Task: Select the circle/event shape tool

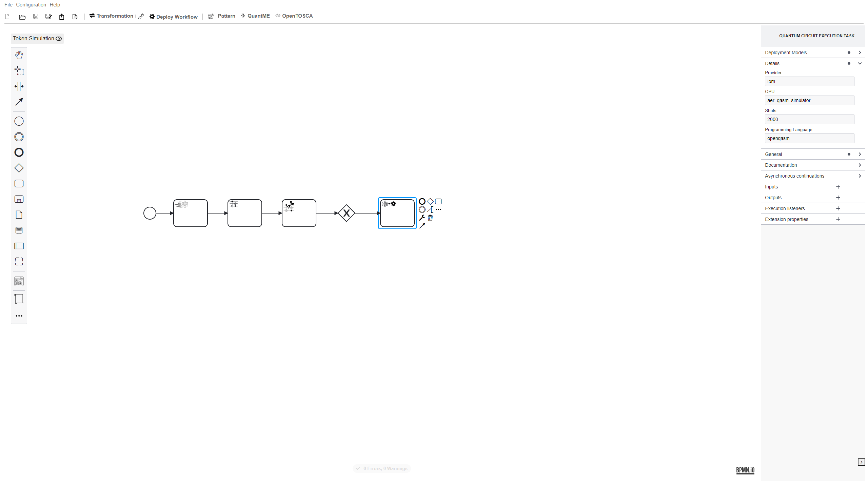Action: [x=19, y=122]
